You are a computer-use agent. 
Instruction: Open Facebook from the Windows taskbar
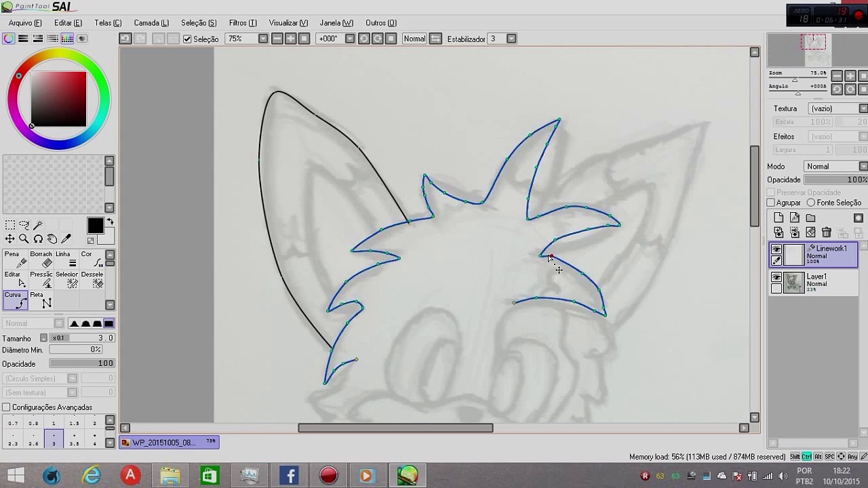(x=290, y=475)
